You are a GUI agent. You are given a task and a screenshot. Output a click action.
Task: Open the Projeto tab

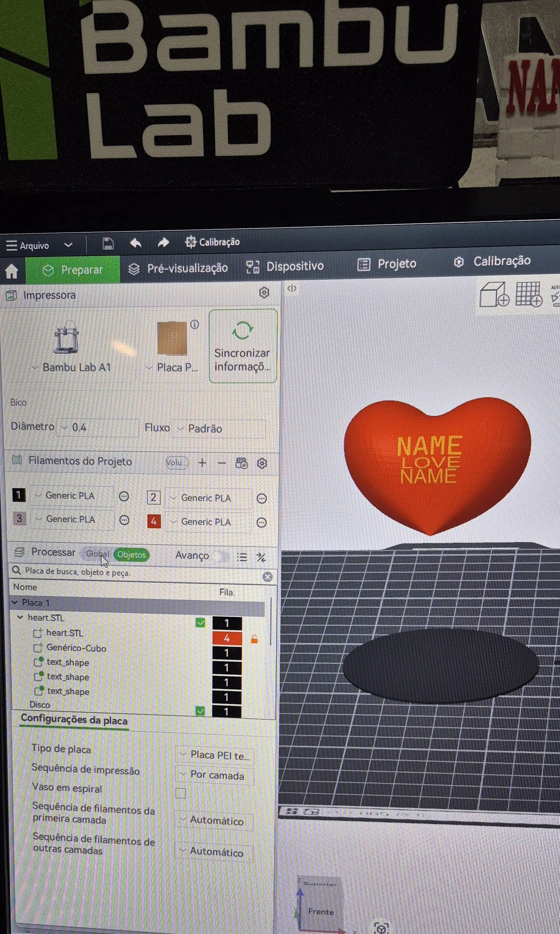point(387,264)
